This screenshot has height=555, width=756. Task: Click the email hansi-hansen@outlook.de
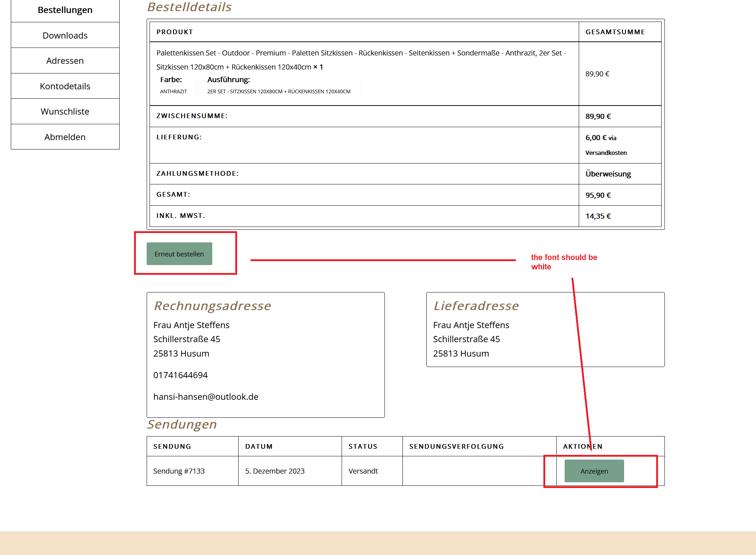[206, 397]
